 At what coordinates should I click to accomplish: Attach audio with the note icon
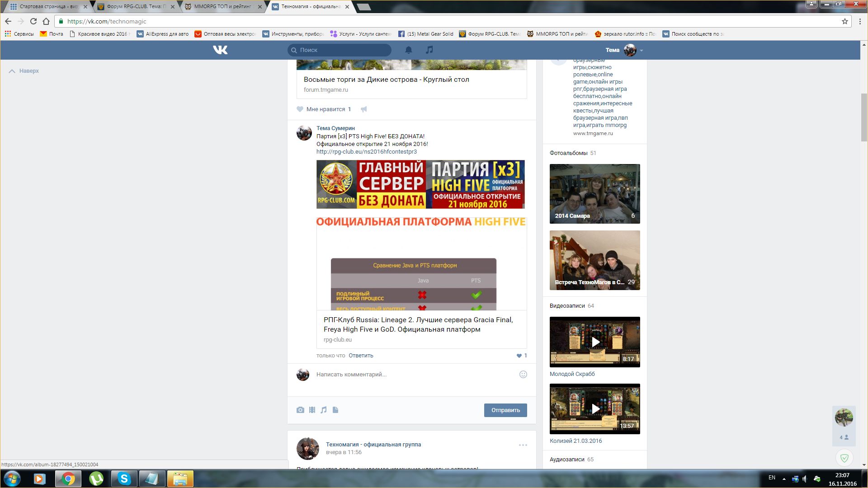(324, 410)
